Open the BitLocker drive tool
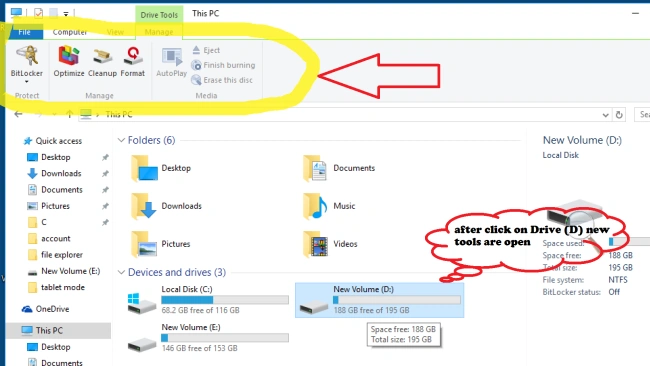Viewport: 650px width, 366px height. coord(27,61)
